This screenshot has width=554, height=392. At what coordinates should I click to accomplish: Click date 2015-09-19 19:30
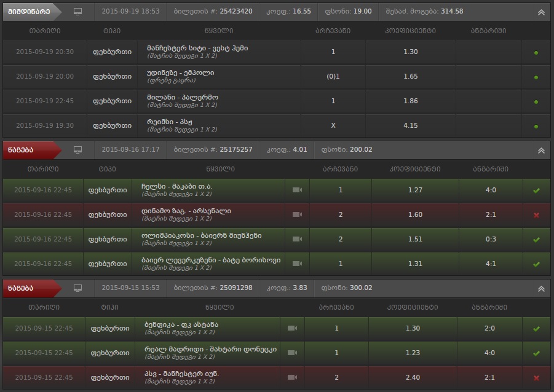45,125
